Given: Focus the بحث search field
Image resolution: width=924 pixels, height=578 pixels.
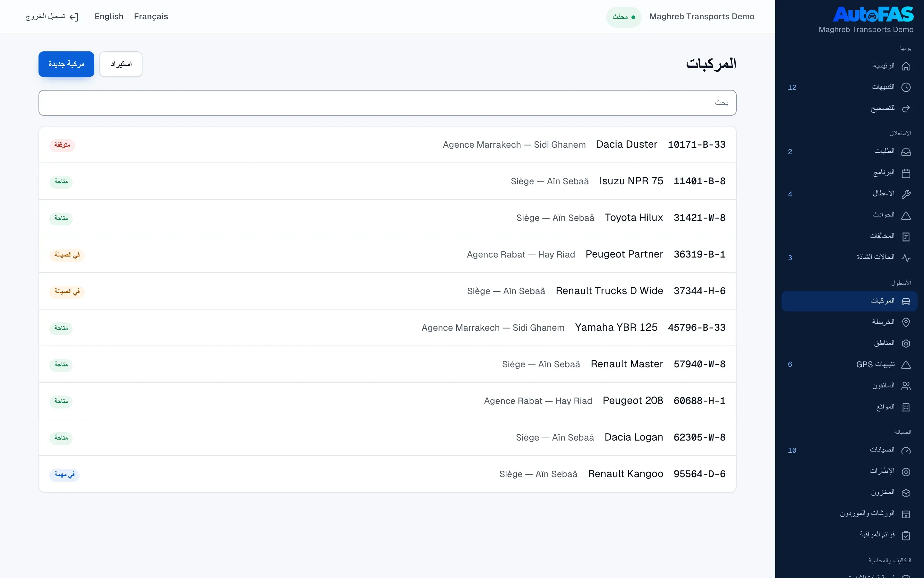Looking at the screenshot, I should [x=387, y=102].
